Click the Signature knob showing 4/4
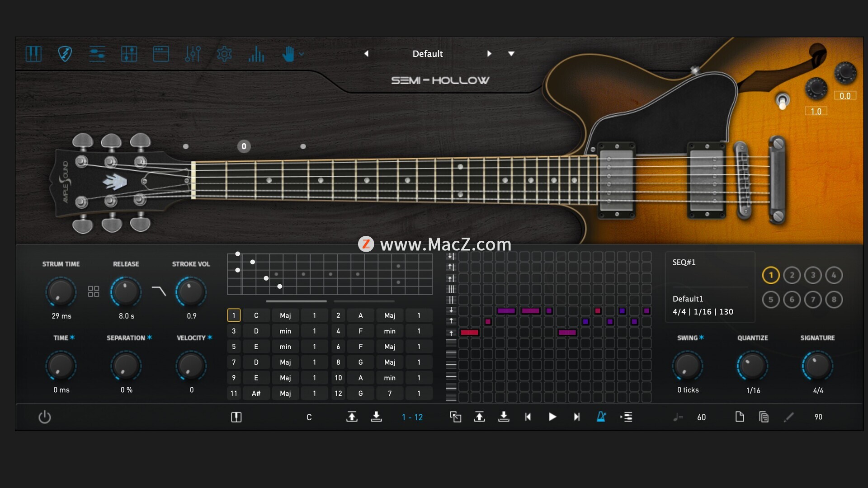Viewport: 868px width, 488px height. (817, 366)
